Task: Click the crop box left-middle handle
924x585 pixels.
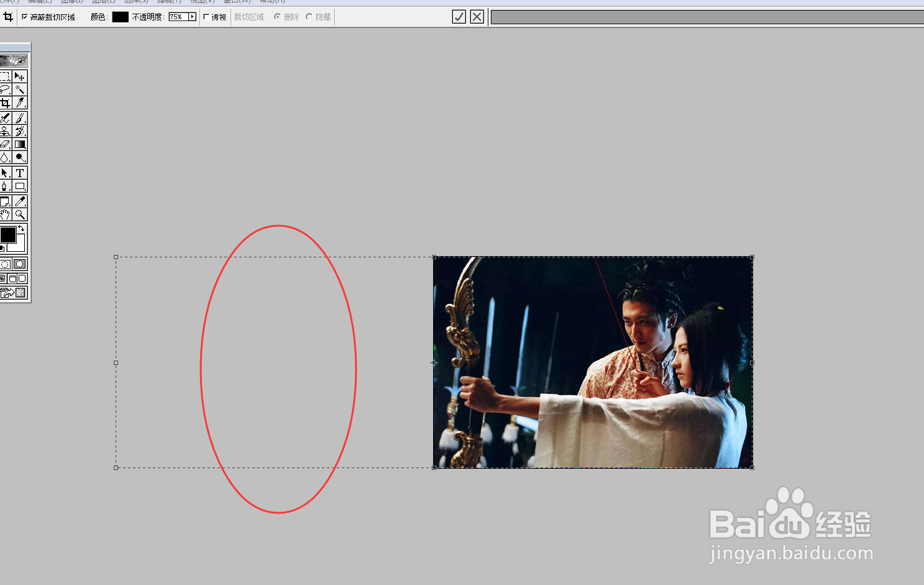Action: click(x=116, y=362)
